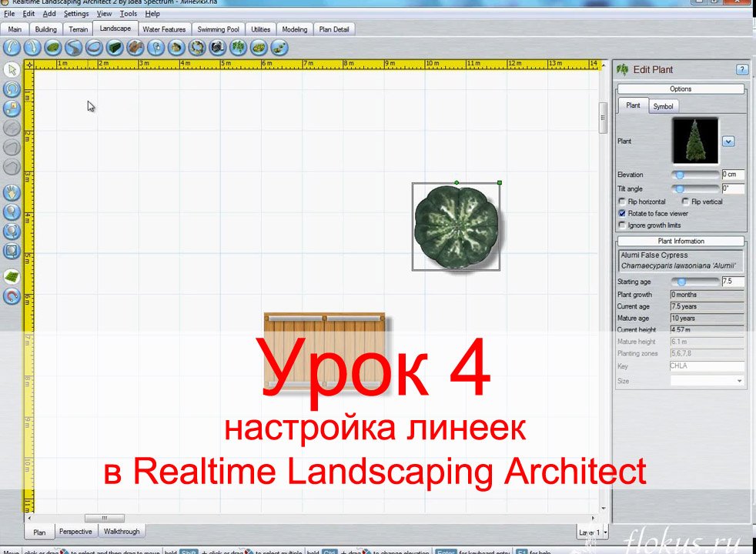Click the vertical scrollbar thumb
The image size is (756, 554).
click(x=603, y=118)
